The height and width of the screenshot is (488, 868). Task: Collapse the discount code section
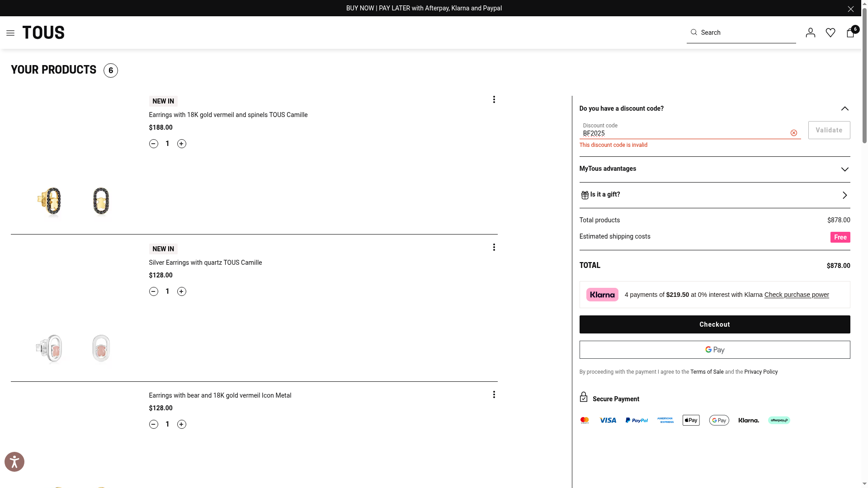tap(844, 109)
